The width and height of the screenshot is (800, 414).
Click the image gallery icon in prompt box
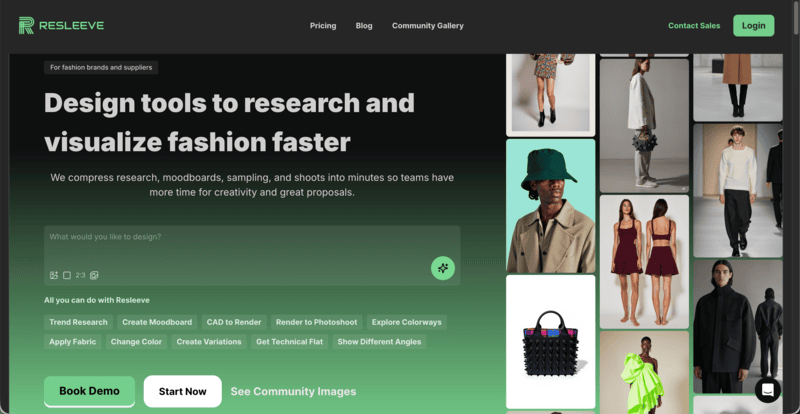[94, 275]
